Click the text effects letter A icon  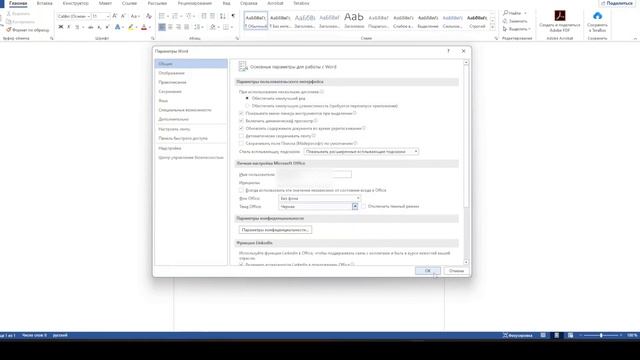(118, 27)
